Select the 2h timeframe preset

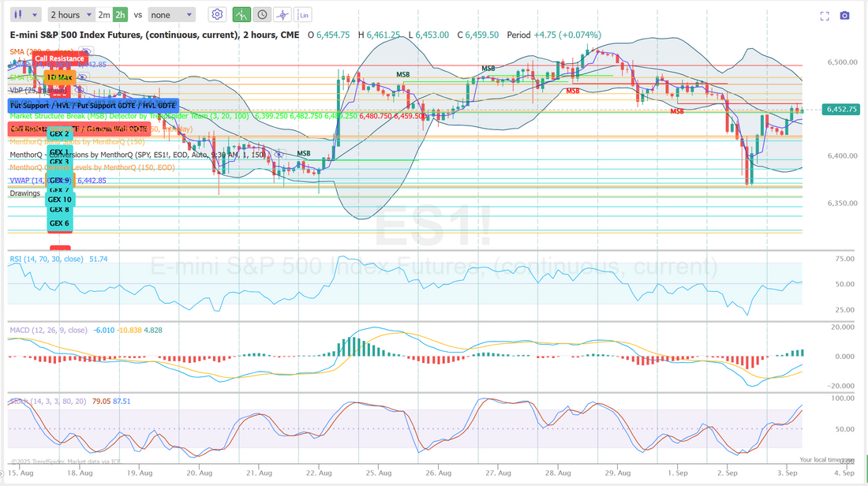coord(120,15)
